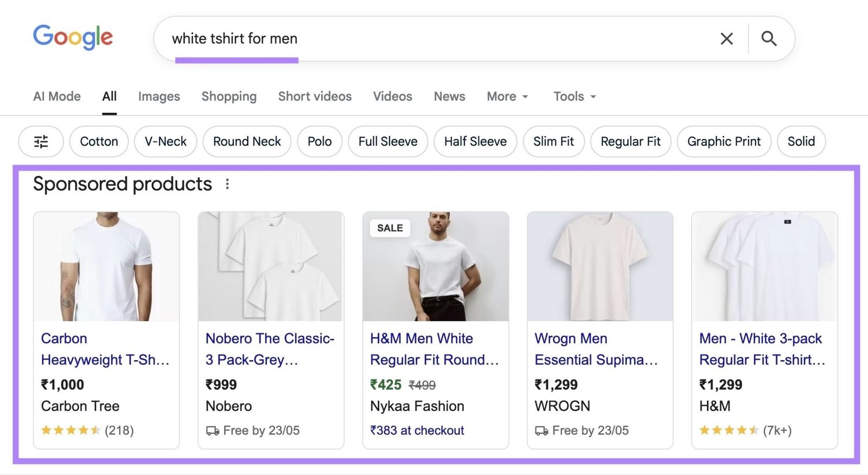Apply the Cotton filter chip
The image size is (868, 475).
[x=99, y=142]
